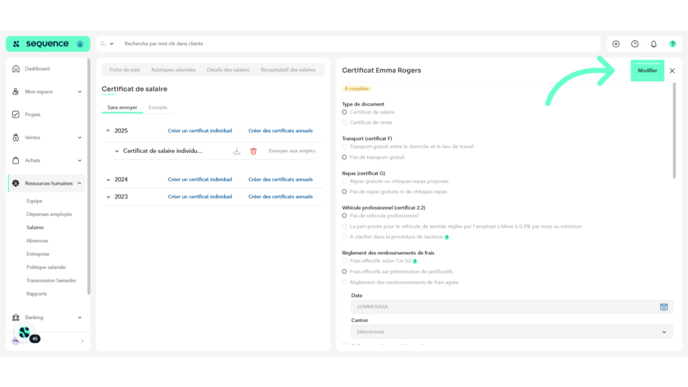Click the Sequence logo
Image resolution: width=688 pixels, height=387 pixels.
point(48,44)
